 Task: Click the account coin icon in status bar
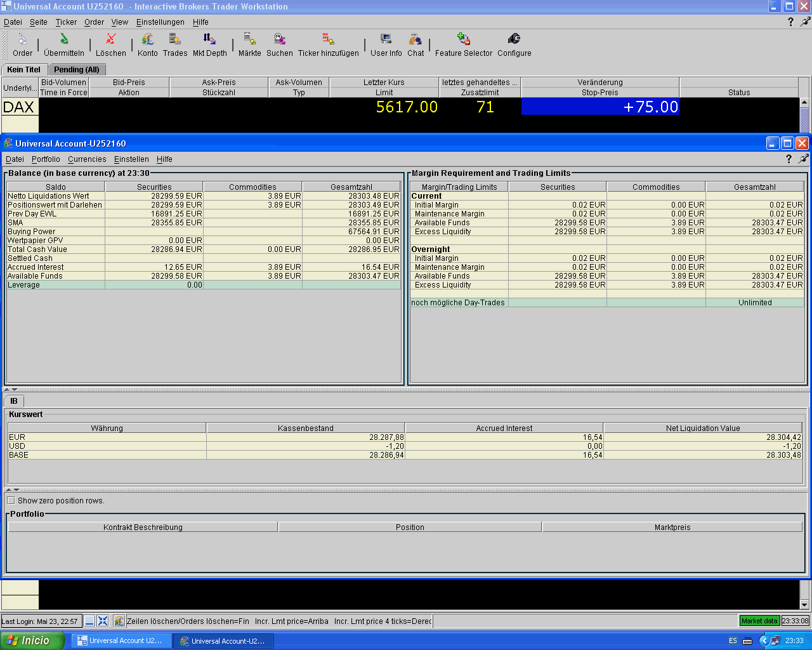pyautogui.click(x=119, y=621)
